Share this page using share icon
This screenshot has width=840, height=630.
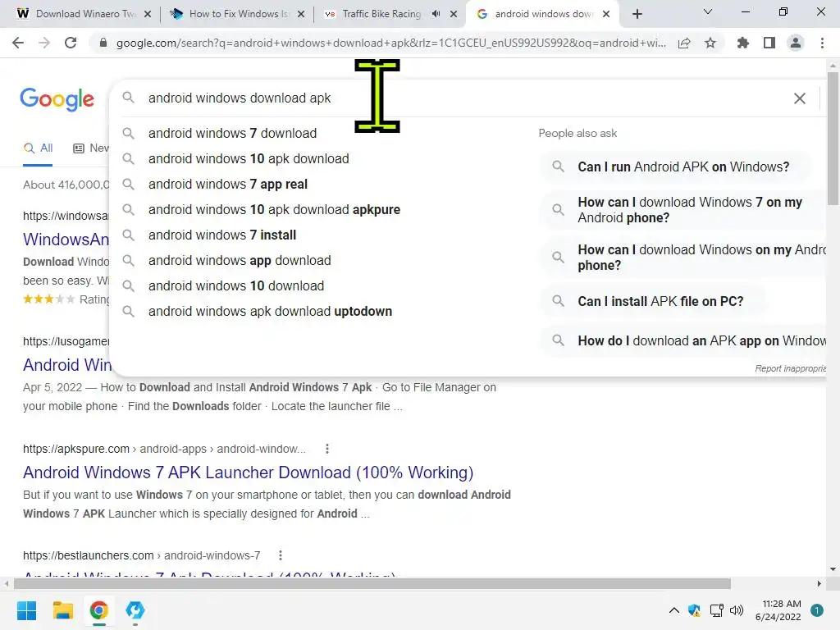tap(684, 43)
